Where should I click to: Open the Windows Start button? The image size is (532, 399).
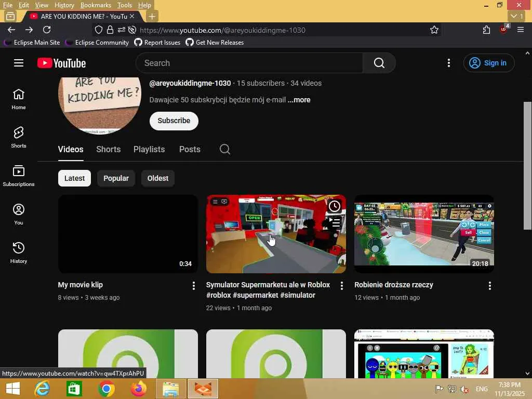pos(13,389)
